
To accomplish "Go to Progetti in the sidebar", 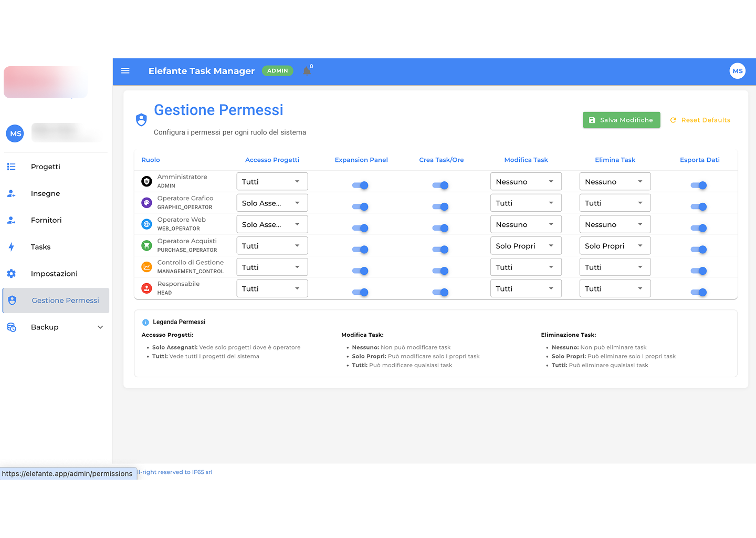I will click(46, 167).
